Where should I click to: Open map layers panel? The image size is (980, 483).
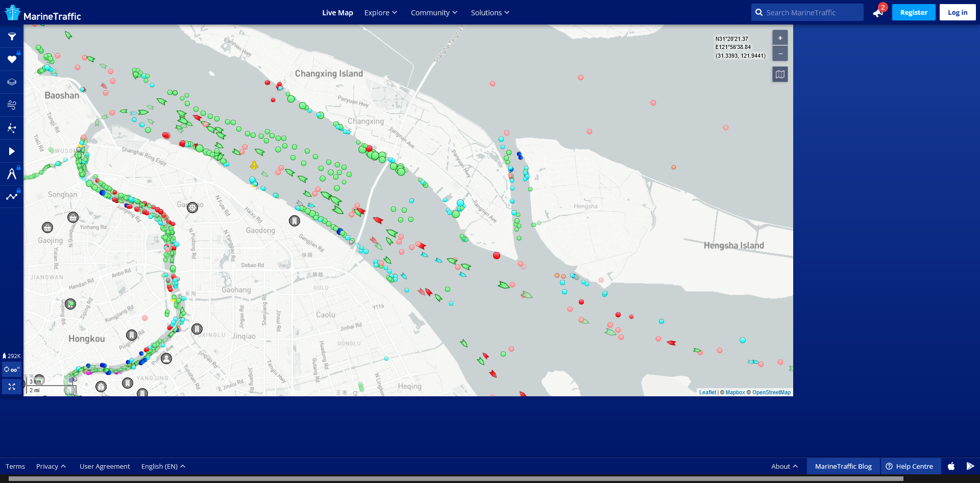click(x=12, y=82)
